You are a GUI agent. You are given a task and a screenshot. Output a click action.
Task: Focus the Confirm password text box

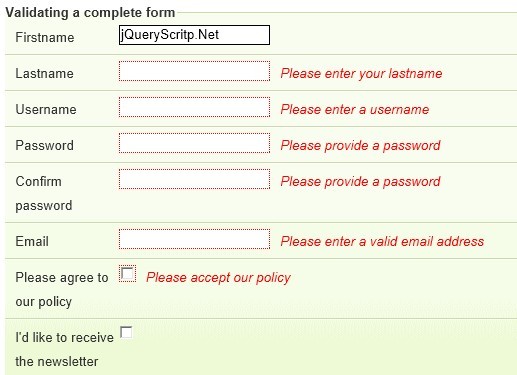pos(194,179)
